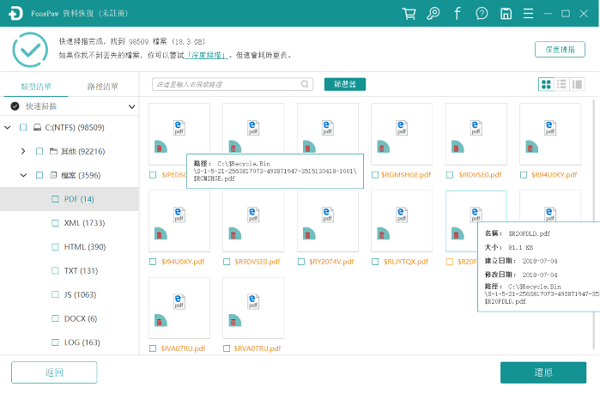Select the XML (1733) tree row
The image size is (600, 393).
click(x=69, y=223)
